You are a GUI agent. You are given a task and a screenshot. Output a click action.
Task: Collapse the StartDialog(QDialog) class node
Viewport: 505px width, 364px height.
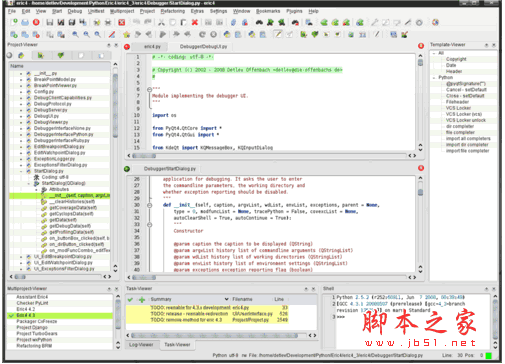[29, 184]
